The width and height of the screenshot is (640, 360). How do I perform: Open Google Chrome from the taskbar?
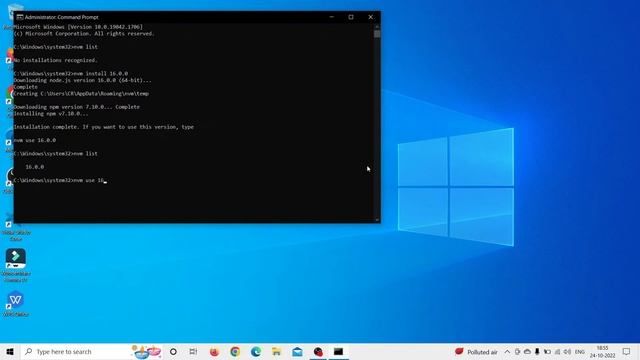(235, 351)
